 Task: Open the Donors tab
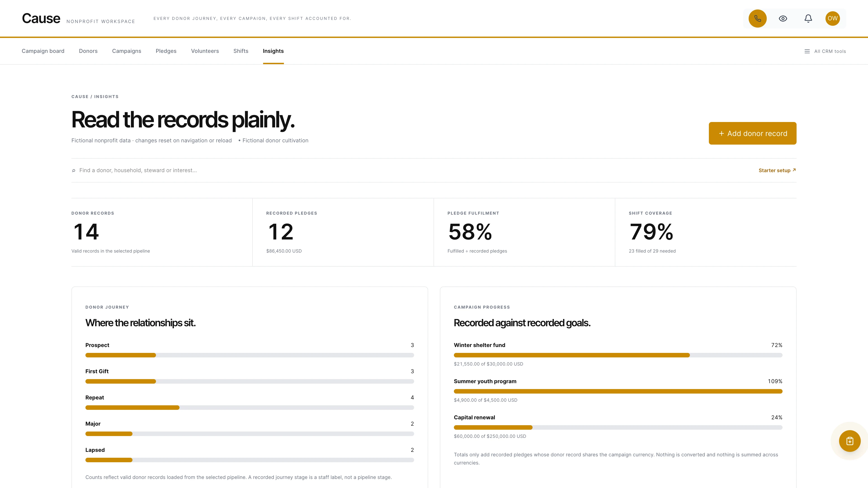pyautogui.click(x=88, y=51)
